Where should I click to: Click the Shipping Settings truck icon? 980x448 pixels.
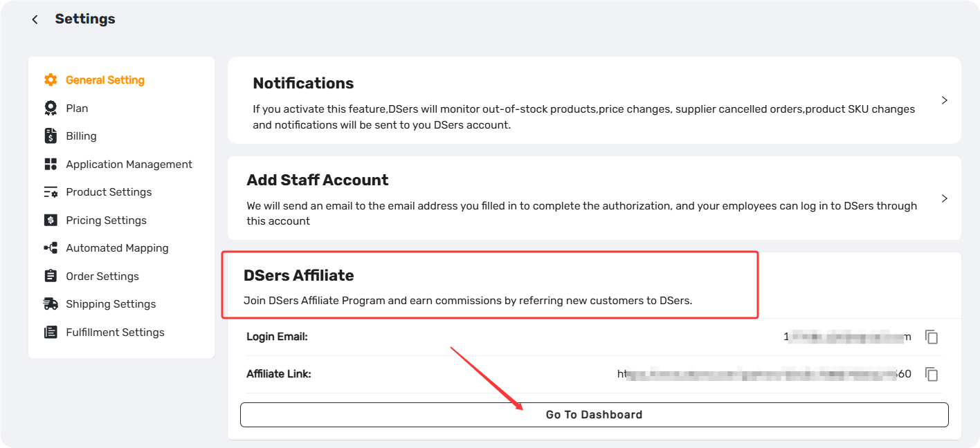(51, 304)
